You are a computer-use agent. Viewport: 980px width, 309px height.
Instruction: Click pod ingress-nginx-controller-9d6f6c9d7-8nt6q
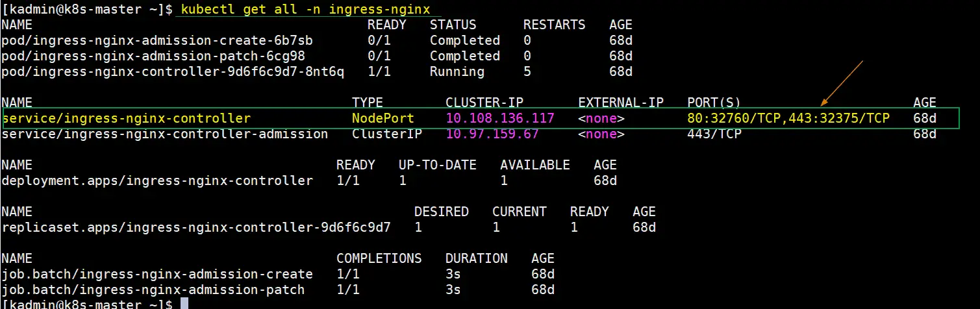[173, 71]
